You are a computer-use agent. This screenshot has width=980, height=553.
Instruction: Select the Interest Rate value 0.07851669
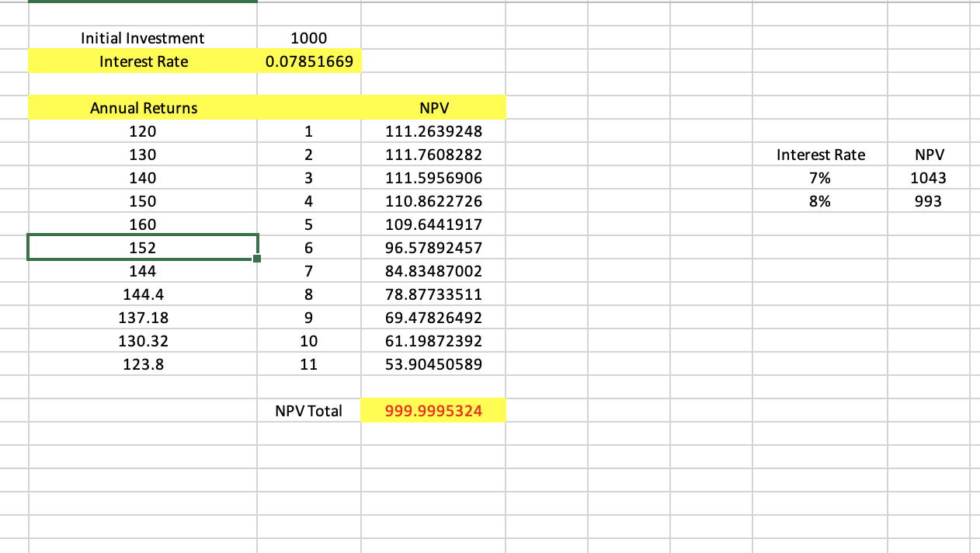click(x=309, y=61)
